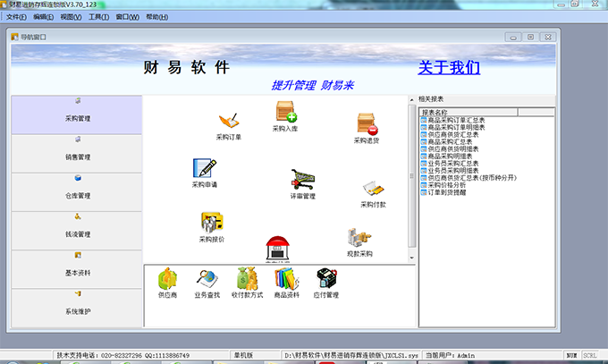
Task: Click the 报表名称 column header
Action: pyautogui.click(x=469, y=112)
